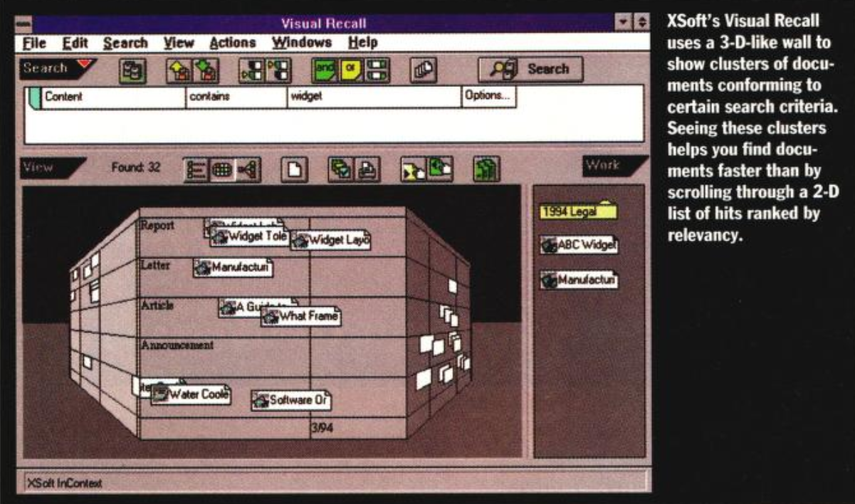Switch to tree view icon
Screen dimensions: 855x504
(248, 169)
